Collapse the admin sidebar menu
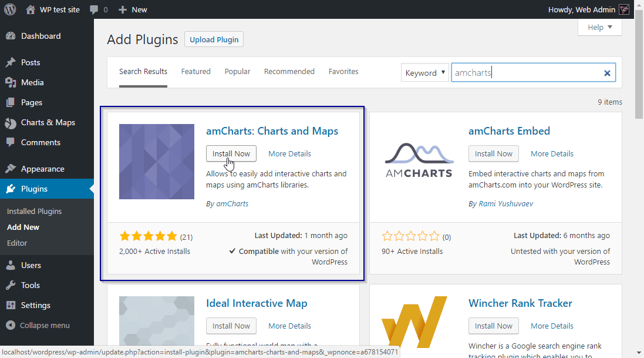 point(38,325)
